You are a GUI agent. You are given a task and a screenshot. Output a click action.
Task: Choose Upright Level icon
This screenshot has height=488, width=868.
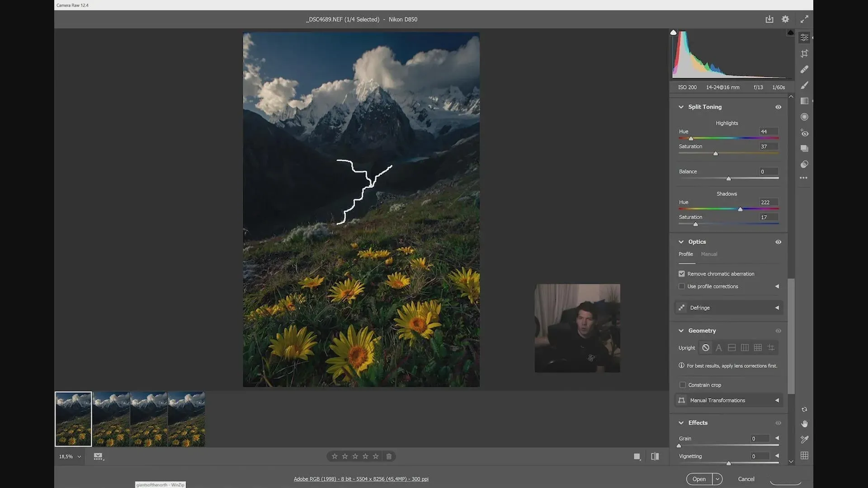click(x=732, y=347)
